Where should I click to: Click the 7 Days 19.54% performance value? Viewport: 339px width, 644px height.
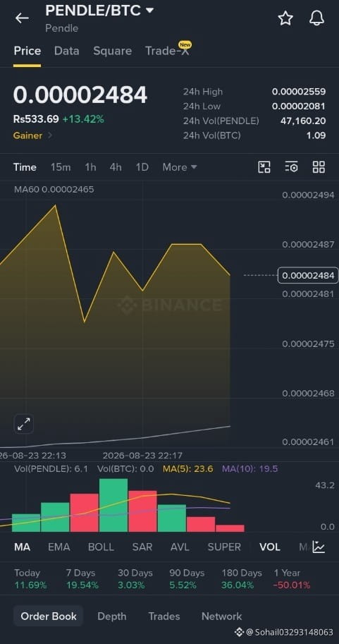coord(82,585)
